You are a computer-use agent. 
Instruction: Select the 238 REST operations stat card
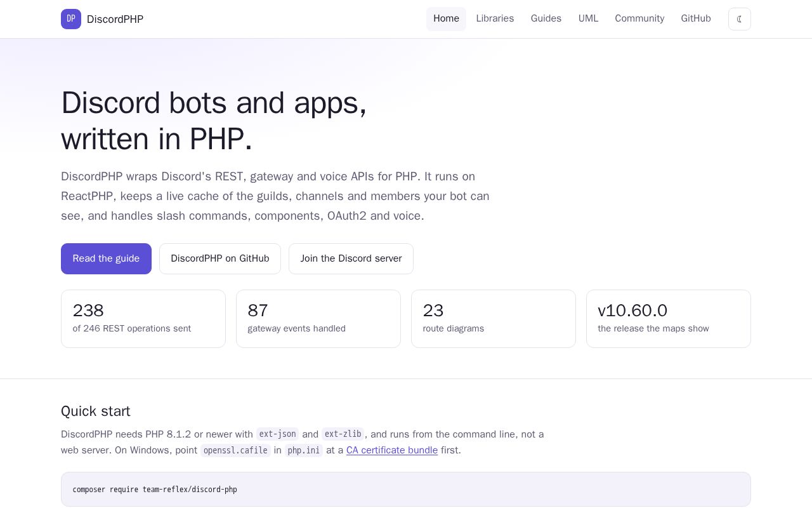click(143, 319)
